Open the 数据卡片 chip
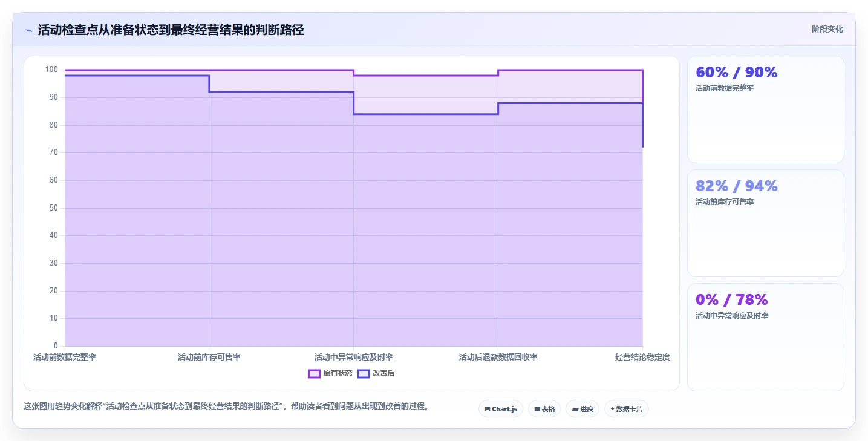Image resolution: width=868 pixels, height=441 pixels. 626,409
